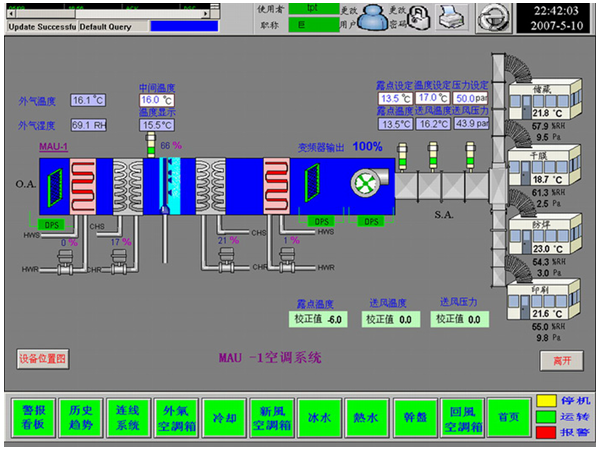
Task: Open the 压力设定 50.0 pa setpoint field
Action: (469, 98)
